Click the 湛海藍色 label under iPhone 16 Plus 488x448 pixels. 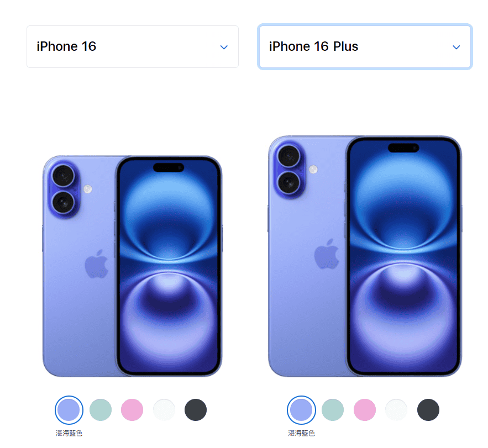(x=301, y=433)
